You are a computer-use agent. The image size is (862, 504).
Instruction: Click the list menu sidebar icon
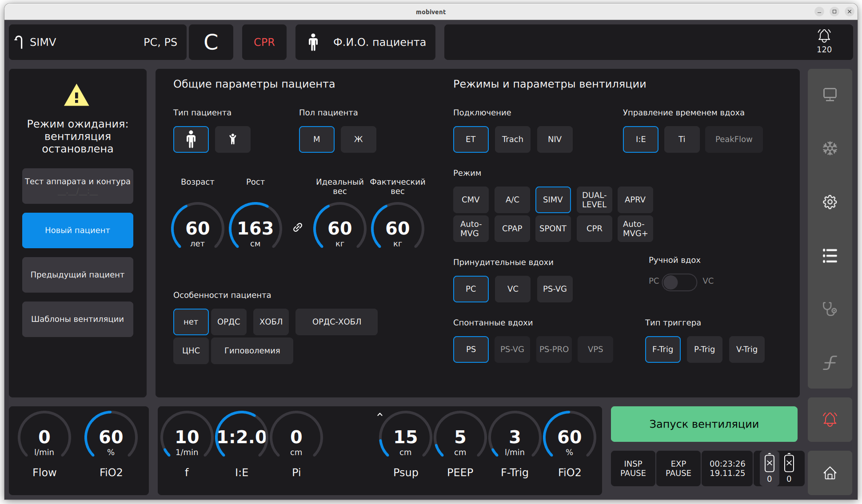tap(830, 256)
